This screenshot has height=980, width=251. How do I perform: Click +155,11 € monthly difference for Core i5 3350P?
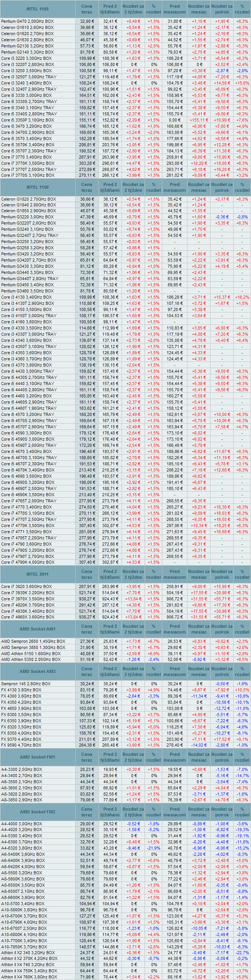tap(199, 120)
